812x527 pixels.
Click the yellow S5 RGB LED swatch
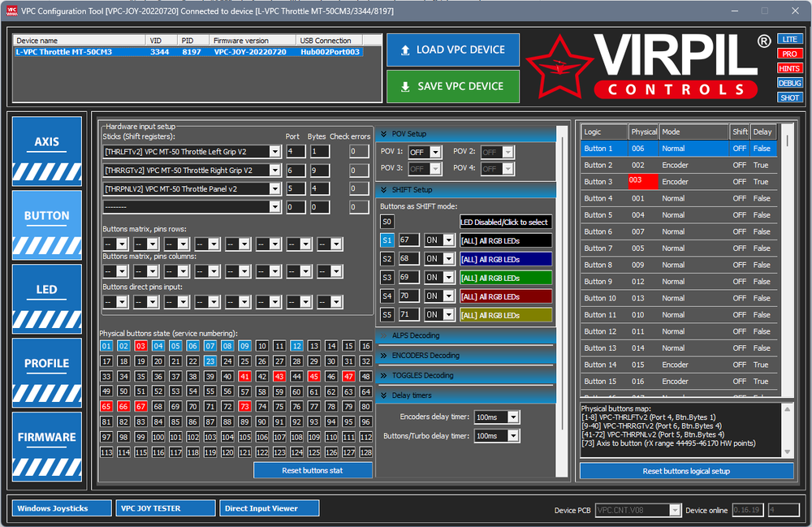(505, 315)
